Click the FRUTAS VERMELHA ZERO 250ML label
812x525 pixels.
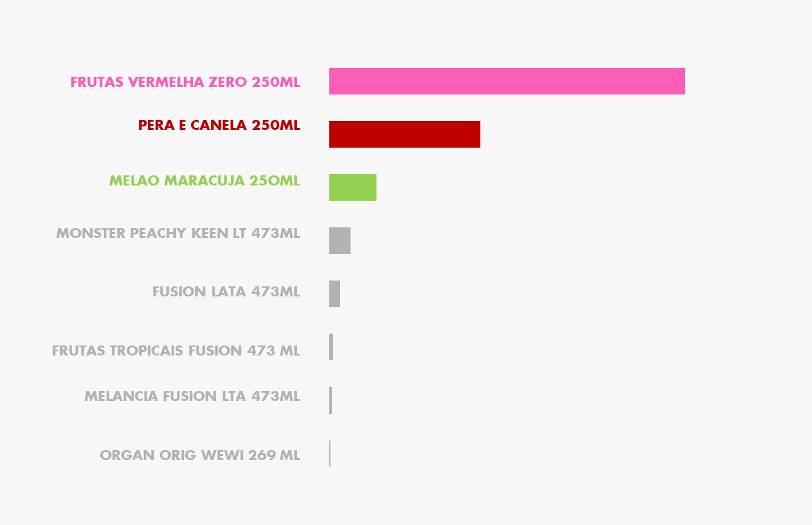pyautogui.click(x=185, y=82)
